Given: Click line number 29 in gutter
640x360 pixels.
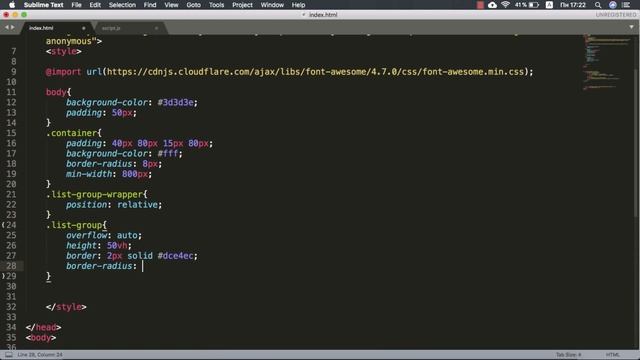Looking at the screenshot, I should coord(11,276).
